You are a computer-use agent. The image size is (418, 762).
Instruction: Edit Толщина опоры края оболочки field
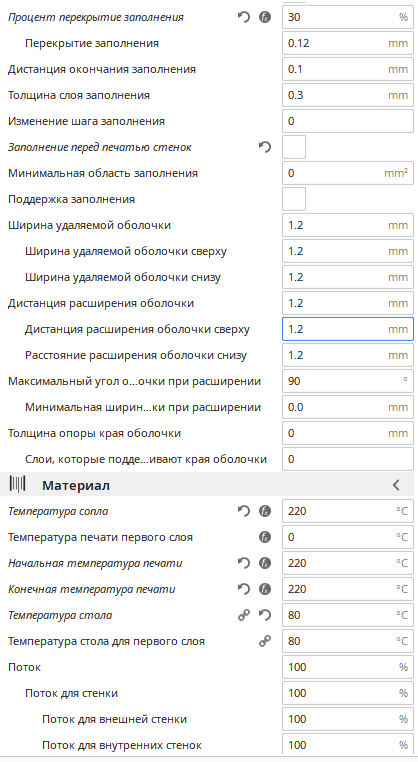(348, 433)
